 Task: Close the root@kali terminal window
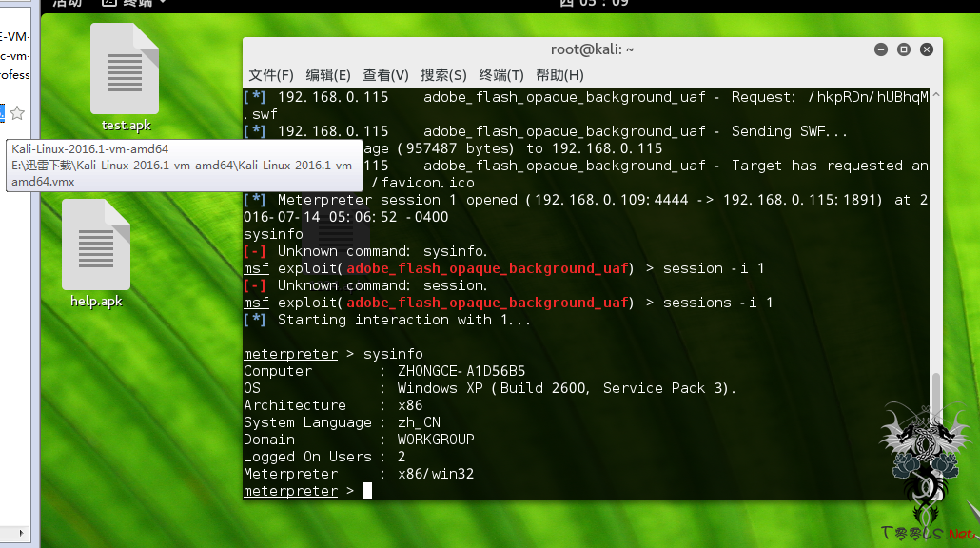click(x=927, y=49)
